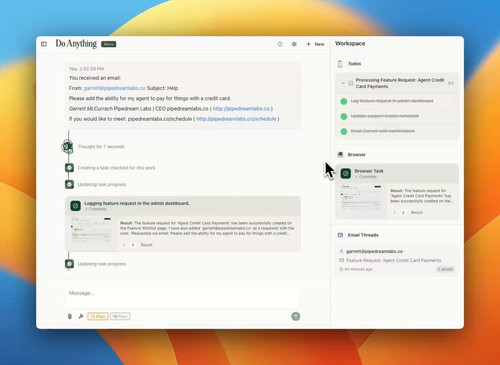The width and height of the screenshot is (500, 365).
Task: Send message with the round arrow button
Action: (296, 316)
